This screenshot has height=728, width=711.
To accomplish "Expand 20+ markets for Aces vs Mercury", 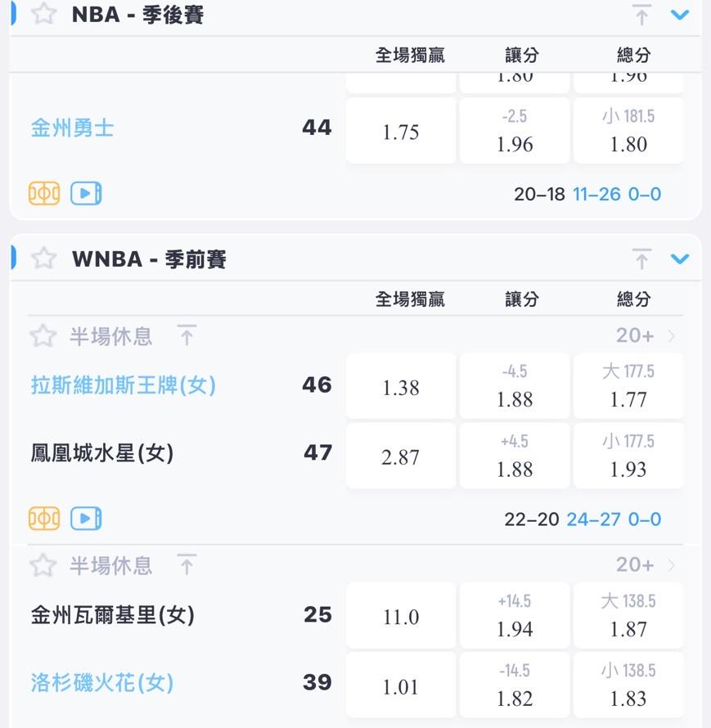I will [646, 335].
